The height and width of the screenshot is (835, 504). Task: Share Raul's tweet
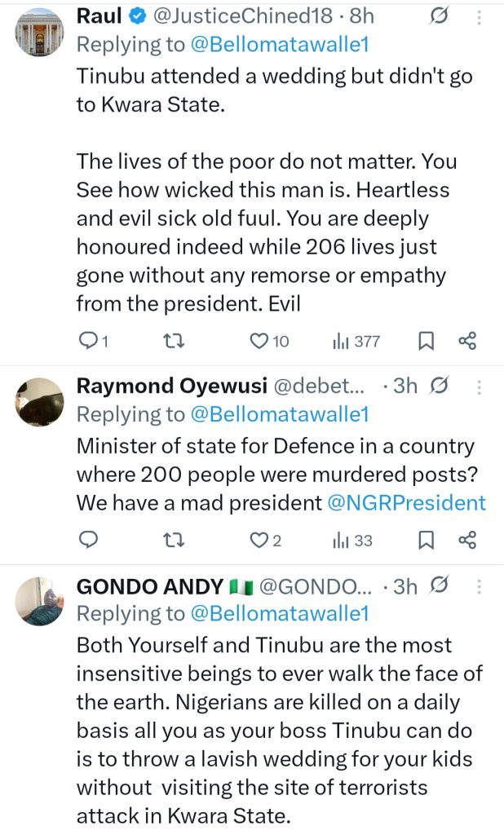[467, 341]
